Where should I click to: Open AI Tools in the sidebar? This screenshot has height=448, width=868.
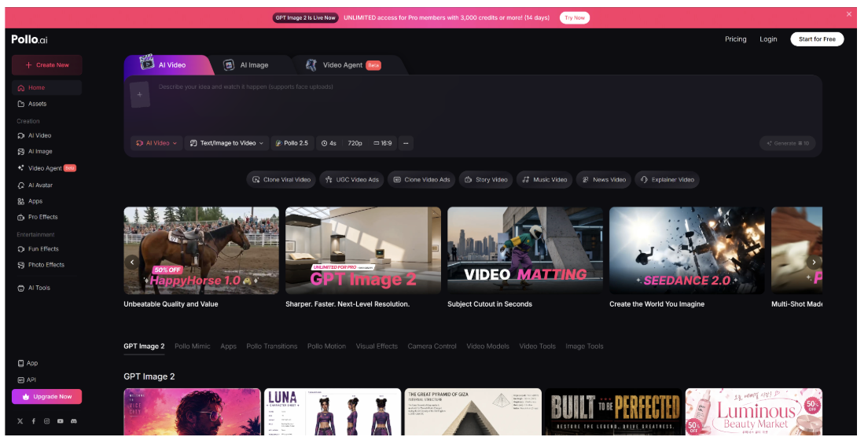click(x=46, y=288)
